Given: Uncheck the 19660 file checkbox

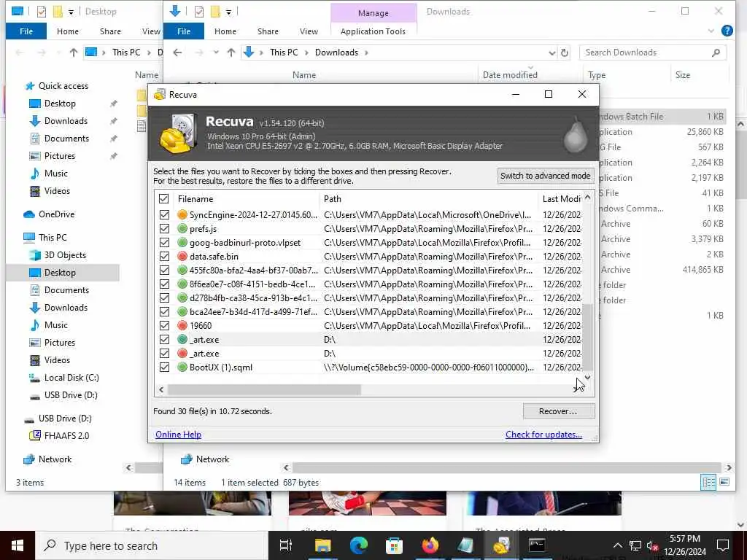Looking at the screenshot, I should pyautogui.click(x=164, y=326).
